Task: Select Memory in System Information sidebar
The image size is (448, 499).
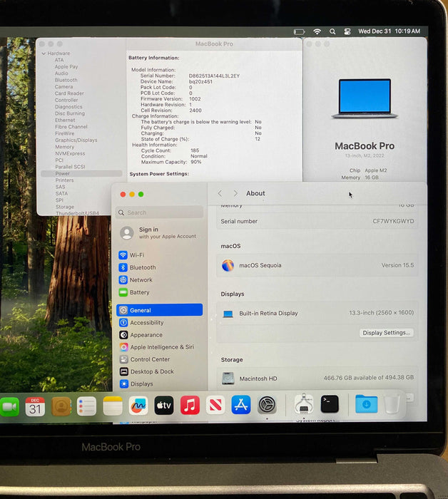Action: [x=65, y=147]
